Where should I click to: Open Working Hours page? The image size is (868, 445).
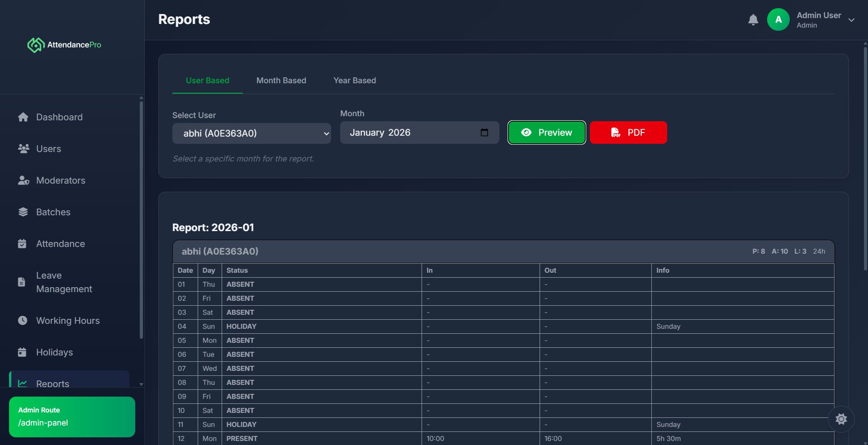pyautogui.click(x=68, y=321)
